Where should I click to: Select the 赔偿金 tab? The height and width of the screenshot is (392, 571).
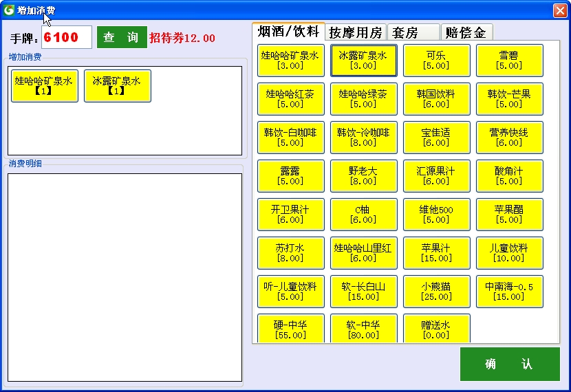(466, 32)
